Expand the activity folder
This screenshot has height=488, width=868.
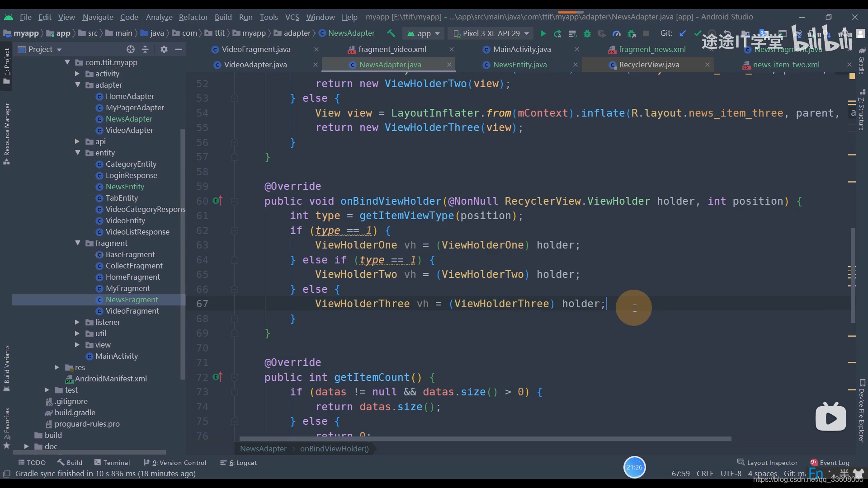coord(77,74)
